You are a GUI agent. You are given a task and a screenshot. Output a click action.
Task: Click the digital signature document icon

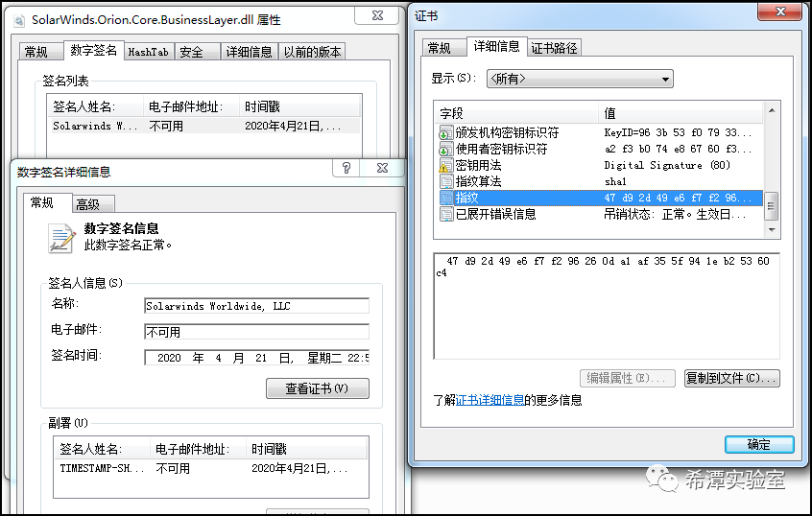click(x=61, y=238)
